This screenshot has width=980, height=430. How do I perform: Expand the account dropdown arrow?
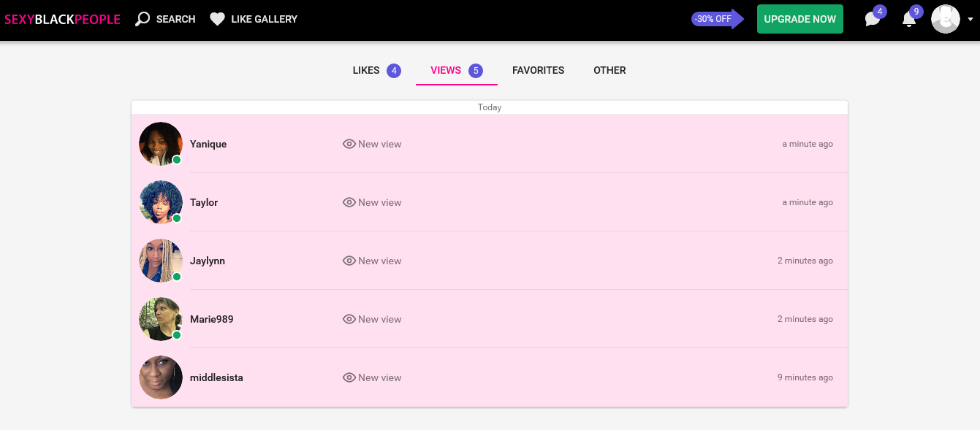point(970,20)
